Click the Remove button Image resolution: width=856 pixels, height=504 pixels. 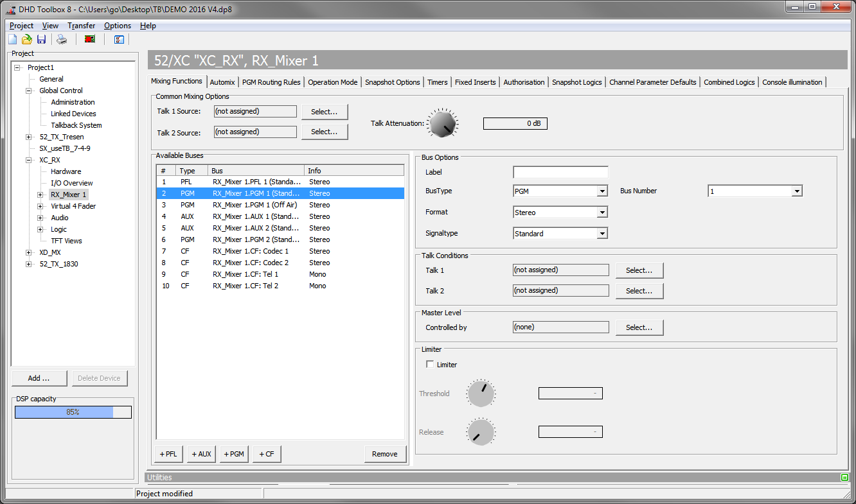(385, 454)
